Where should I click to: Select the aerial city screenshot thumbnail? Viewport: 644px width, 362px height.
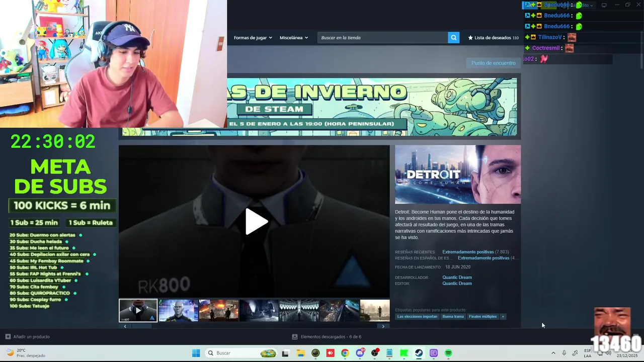[339, 311]
